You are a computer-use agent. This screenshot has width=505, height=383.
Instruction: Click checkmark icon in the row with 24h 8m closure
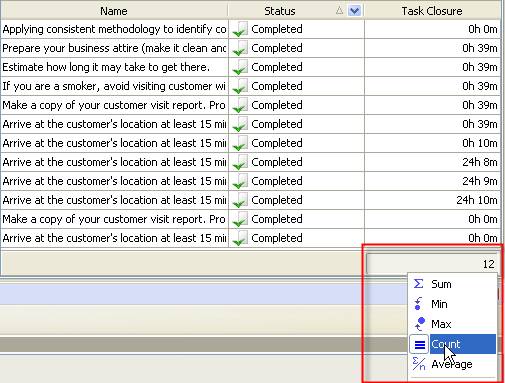(x=240, y=162)
